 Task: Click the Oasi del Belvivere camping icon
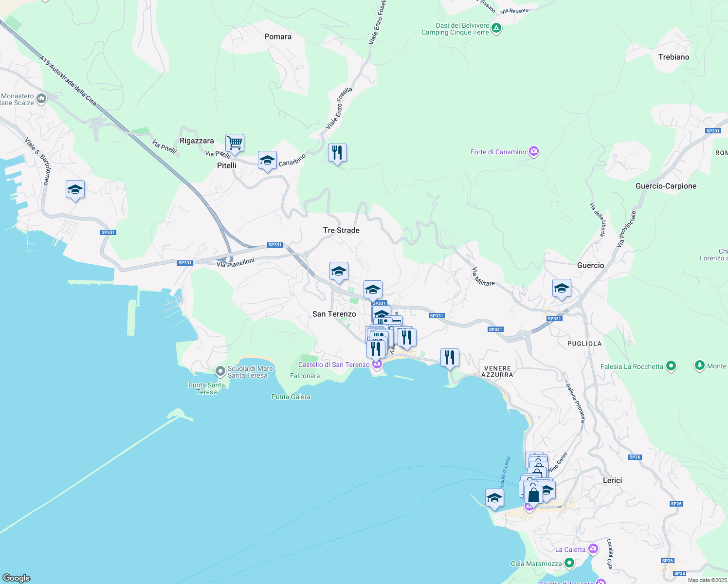click(496, 28)
